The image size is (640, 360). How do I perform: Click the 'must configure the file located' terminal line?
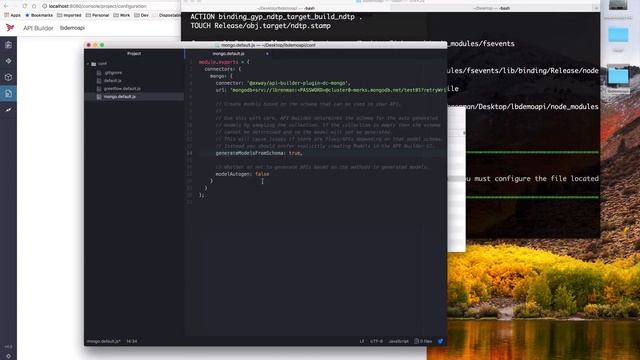tap(532, 179)
